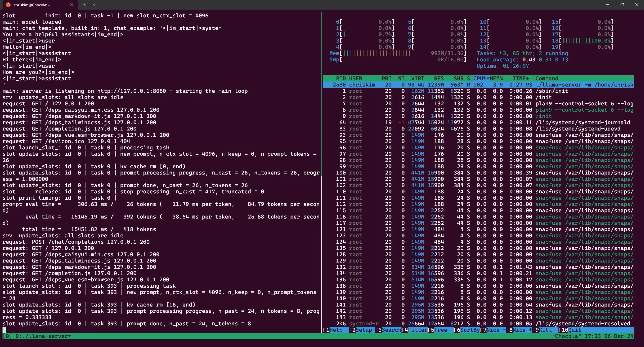
Task: Open the new tab profile dropdown chevron
Action: (x=94, y=5)
